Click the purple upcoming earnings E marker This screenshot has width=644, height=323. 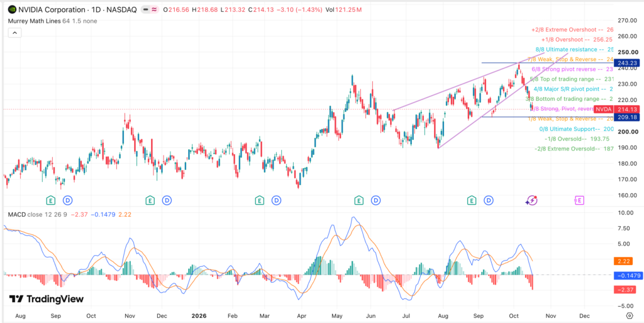pyautogui.click(x=579, y=201)
